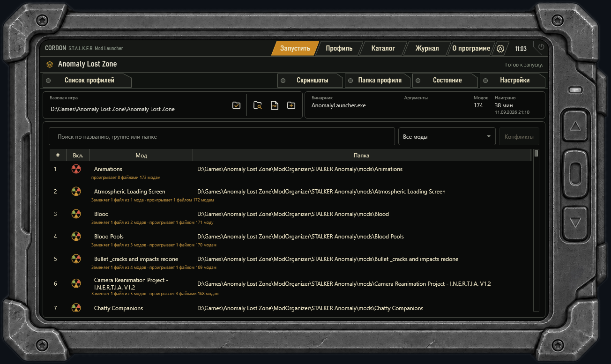The height and width of the screenshot is (364, 611).
Task: Toggle the Chatty Companions mod enabled icon
Action: [x=76, y=308]
